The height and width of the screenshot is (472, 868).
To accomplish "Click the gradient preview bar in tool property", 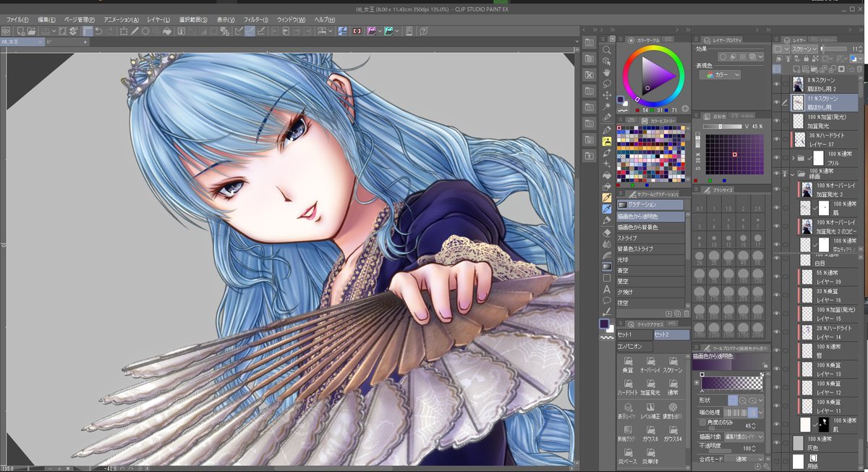I will pyautogui.click(x=731, y=382).
